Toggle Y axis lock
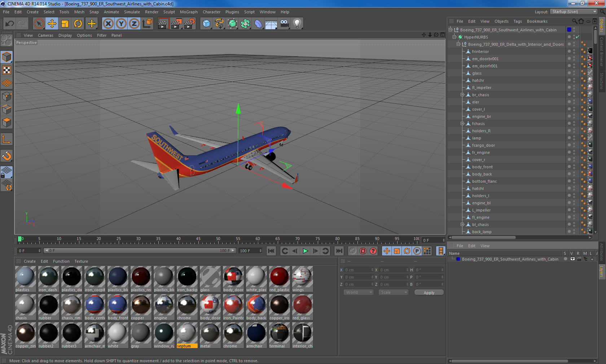The height and width of the screenshot is (364, 606). 121,24
